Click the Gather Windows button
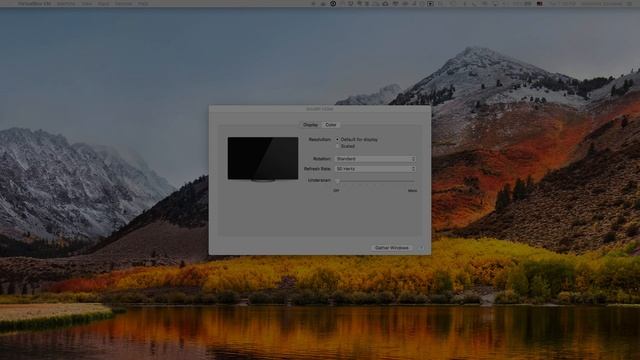This screenshot has width=640, height=360. 391,248
